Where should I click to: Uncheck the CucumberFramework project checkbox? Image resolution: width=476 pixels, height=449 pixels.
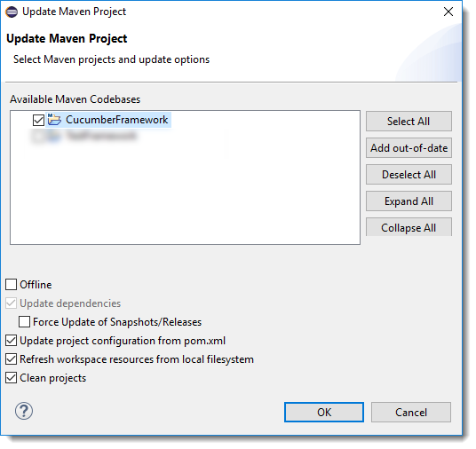click(x=38, y=120)
